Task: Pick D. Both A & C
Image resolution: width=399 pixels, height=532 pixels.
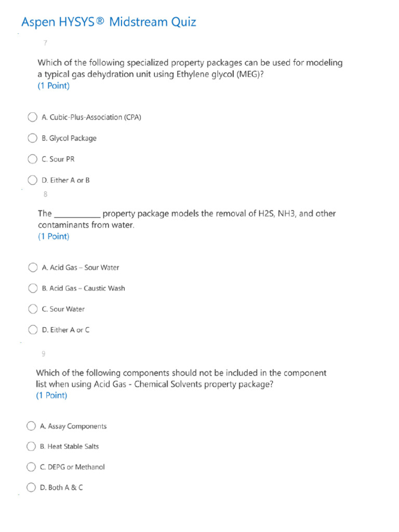Action: pos(31,487)
